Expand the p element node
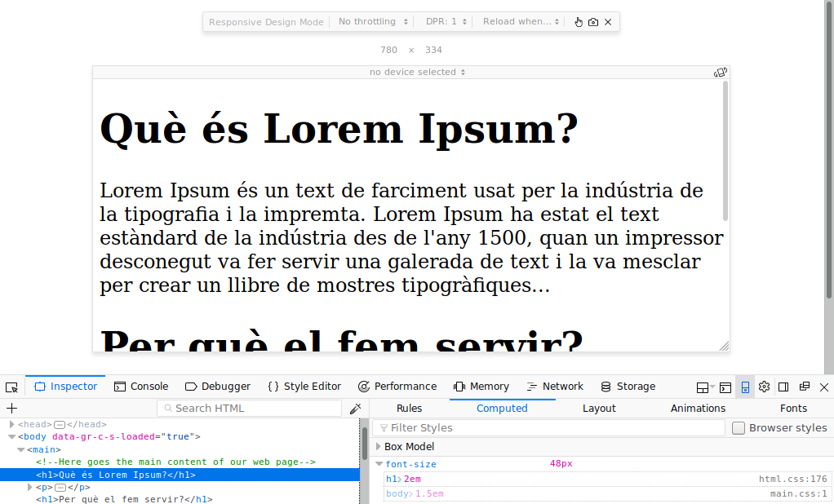 coord(30,488)
